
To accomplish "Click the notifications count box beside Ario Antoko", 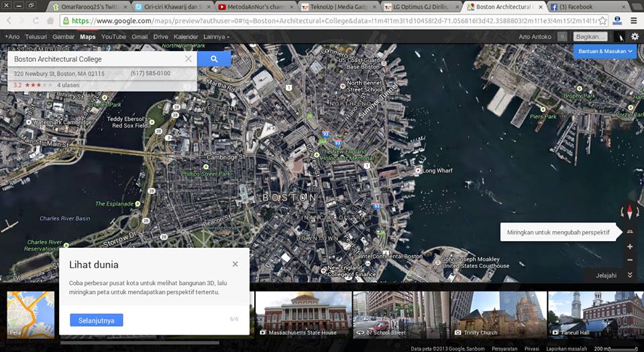I will coord(562,36).
